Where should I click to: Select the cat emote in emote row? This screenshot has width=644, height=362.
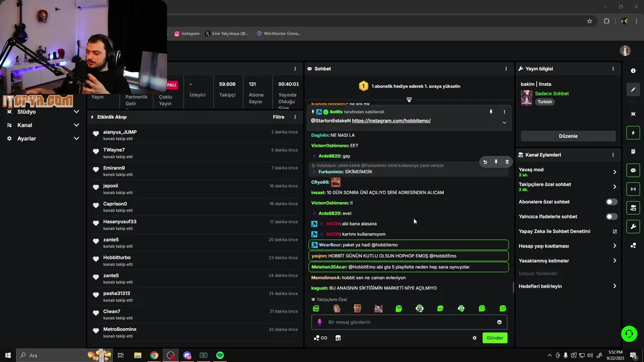coord(378,309)
